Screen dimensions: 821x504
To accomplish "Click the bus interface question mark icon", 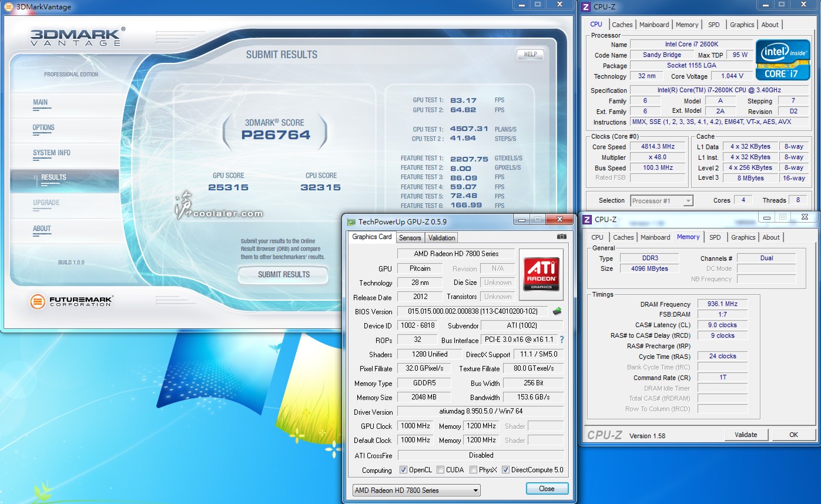I will pos(561,340).
